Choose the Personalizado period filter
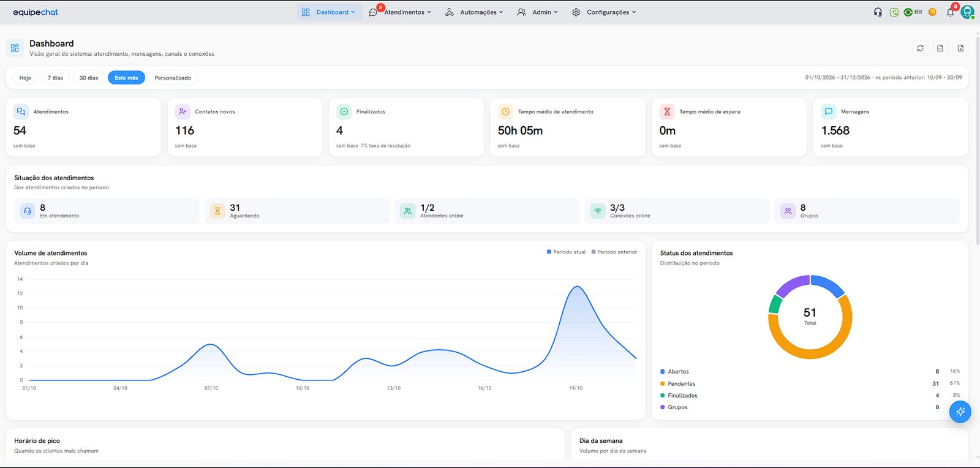The width and height of the screenshot is (980, 468). (x=173, y=78)
